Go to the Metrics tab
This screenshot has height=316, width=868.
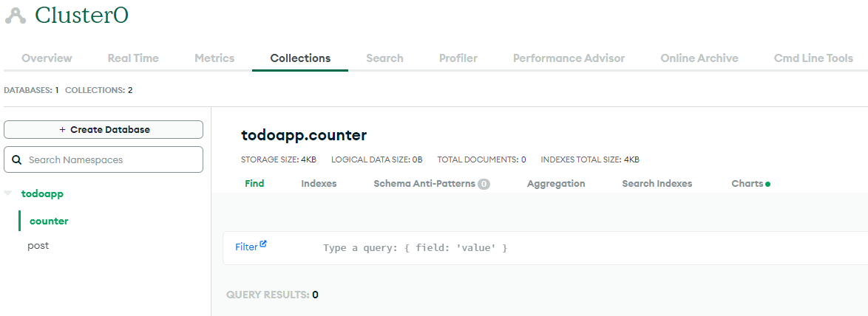(x=214, y=58)
